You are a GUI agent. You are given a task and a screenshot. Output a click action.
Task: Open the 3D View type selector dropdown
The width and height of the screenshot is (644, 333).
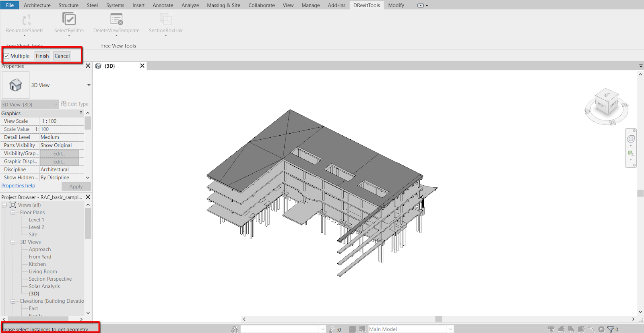89,85
